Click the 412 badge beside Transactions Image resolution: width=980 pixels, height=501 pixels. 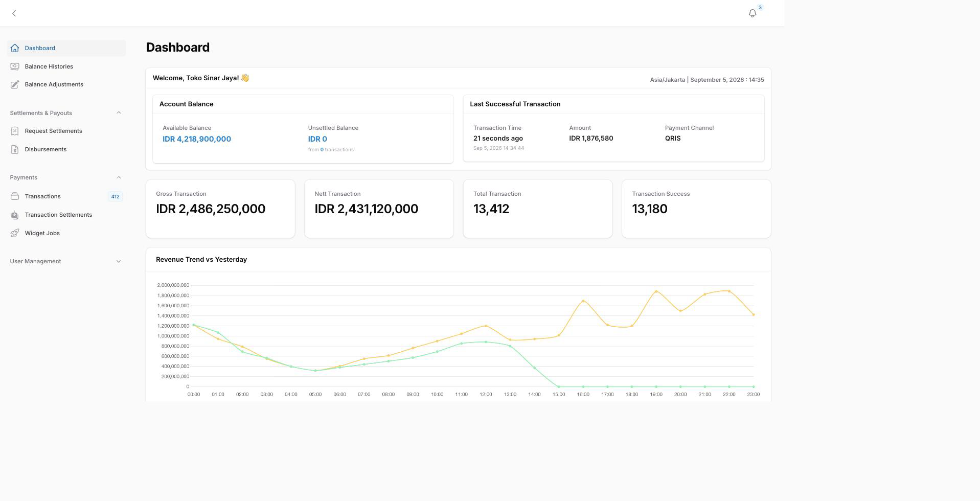(x=115, y=196)
